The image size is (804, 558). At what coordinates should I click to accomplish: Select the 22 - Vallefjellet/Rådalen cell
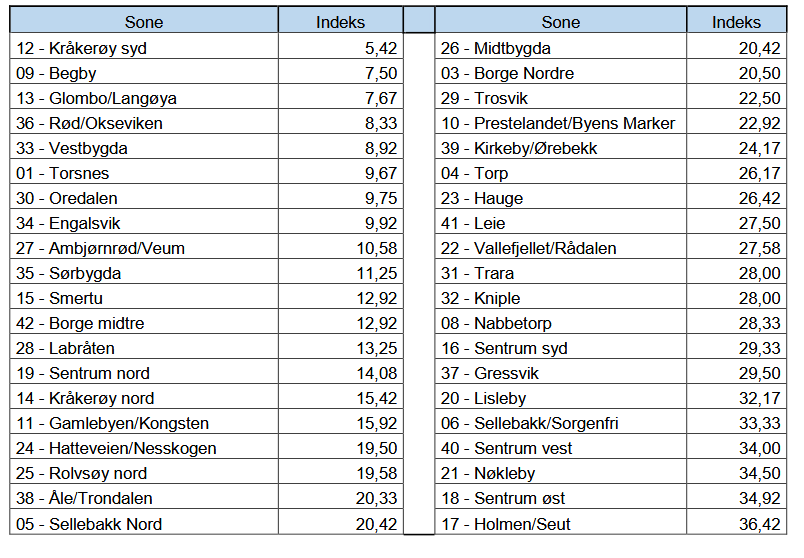[560, 247]
